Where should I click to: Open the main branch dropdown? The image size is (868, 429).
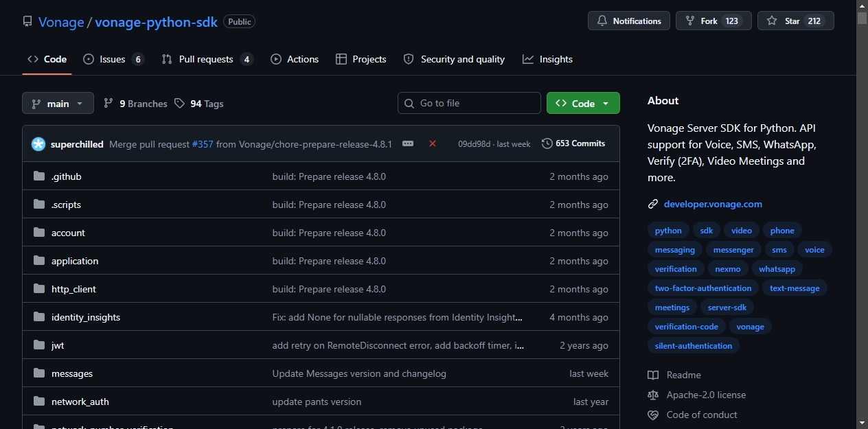[58, 103]
